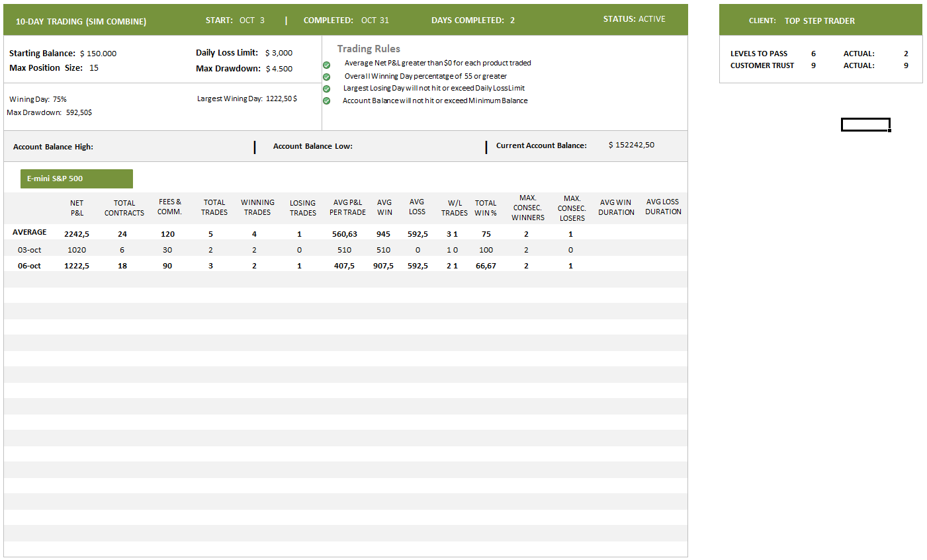Select the Current Account Balance value $ 152242,50
This screenshot has height=560, width=927.
tap(631, 145)
